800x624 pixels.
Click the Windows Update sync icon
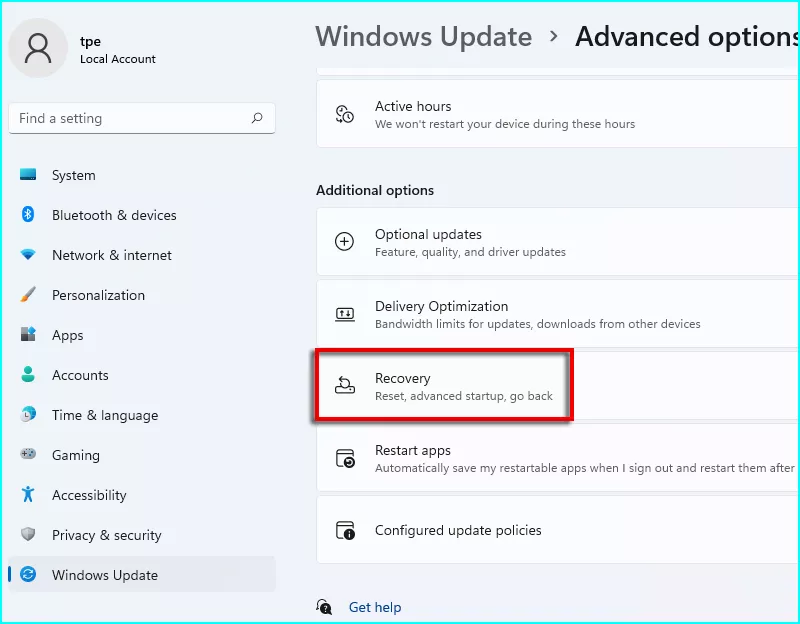28,575
